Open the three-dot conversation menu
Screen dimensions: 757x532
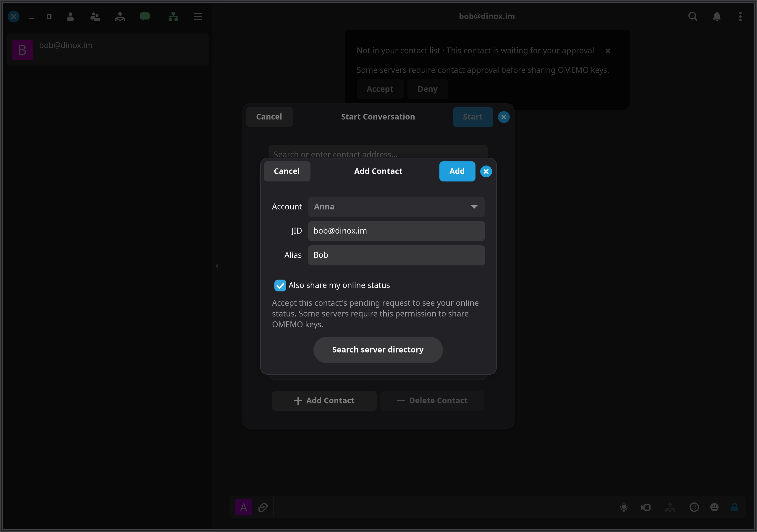(x=740, y=17)
